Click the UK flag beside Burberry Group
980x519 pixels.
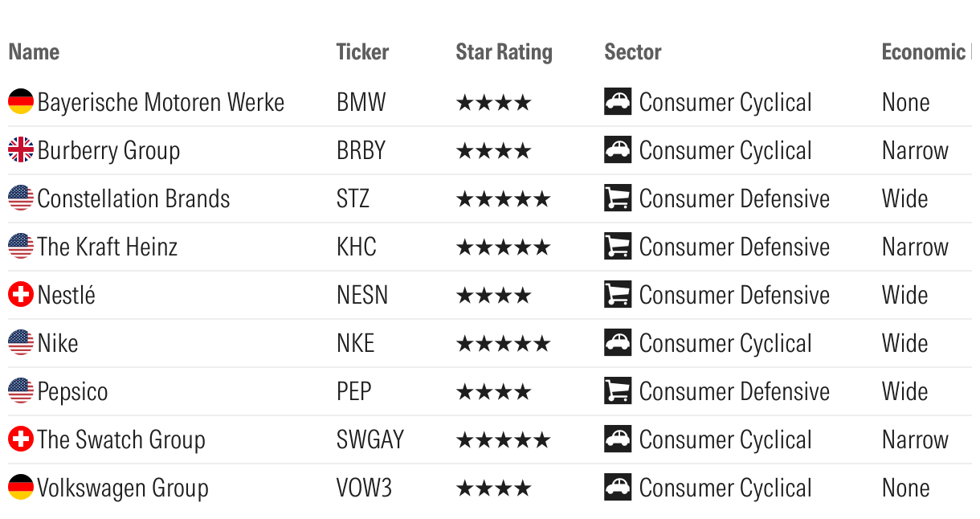pyautogui.click(x=21, y=150)
